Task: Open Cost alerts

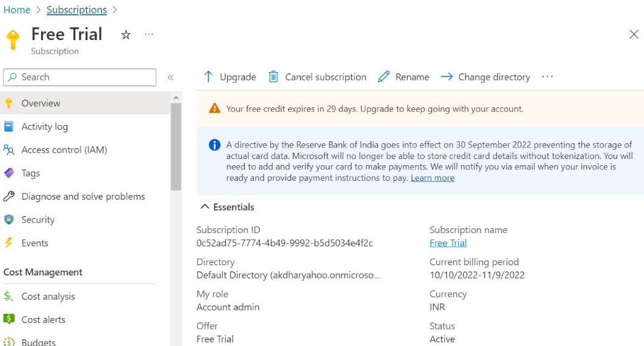Action: coord(85,319)
